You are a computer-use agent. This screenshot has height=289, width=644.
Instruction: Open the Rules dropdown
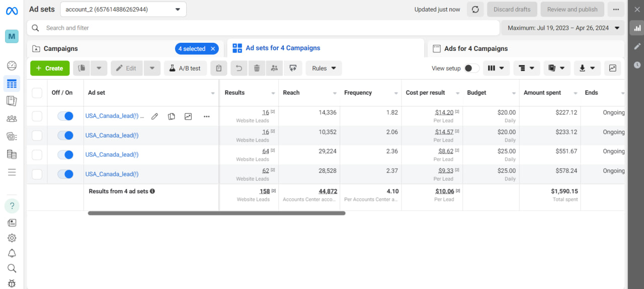click(324, 68)
